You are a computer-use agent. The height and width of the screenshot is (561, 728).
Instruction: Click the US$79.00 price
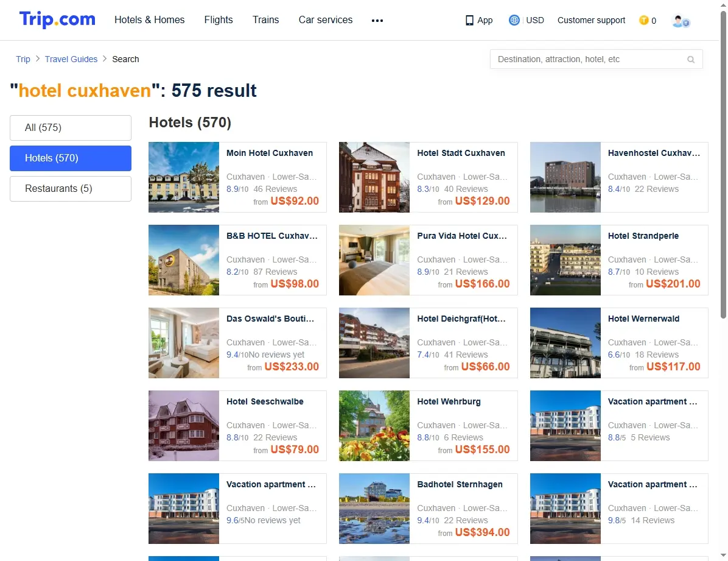[x=295, y=449]
